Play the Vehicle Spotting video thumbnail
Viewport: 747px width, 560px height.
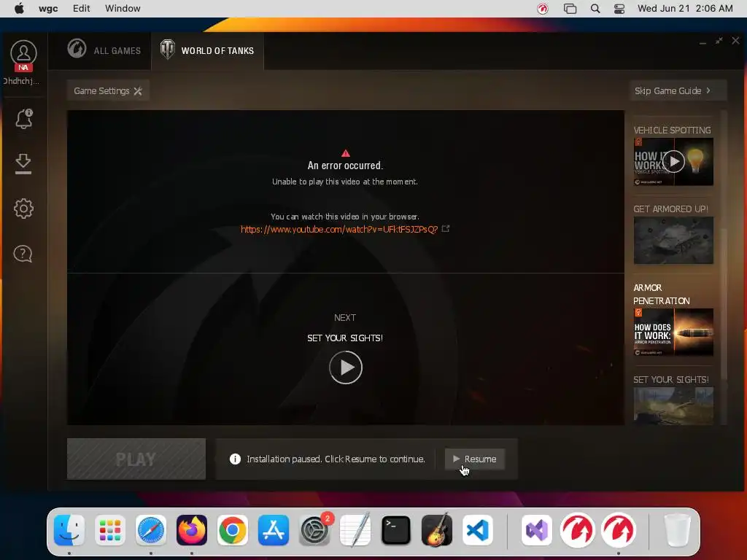[x=673, y=161]
